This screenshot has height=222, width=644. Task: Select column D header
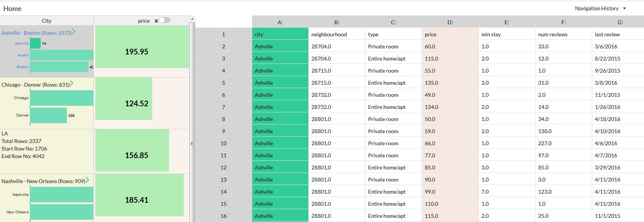point(450,22)
